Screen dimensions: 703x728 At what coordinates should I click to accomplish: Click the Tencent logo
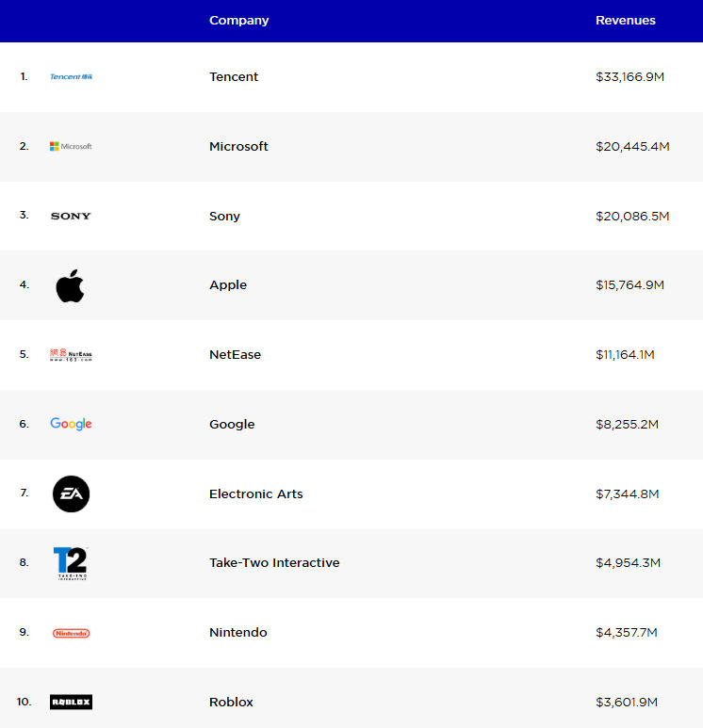pyautogui.click(x=71, y=77)
